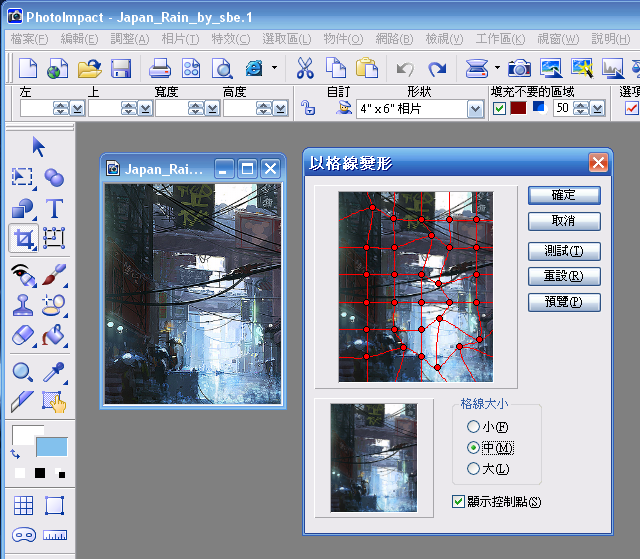Screen dimensions: 640x559
Task: Select the Transform tool
Action: [54, 238]
